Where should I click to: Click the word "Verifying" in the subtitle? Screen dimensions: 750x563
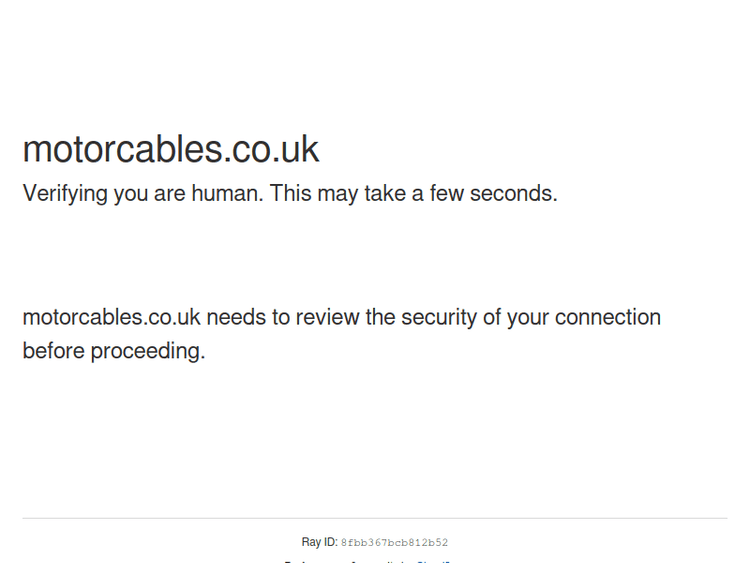click(x=64, y=194)
